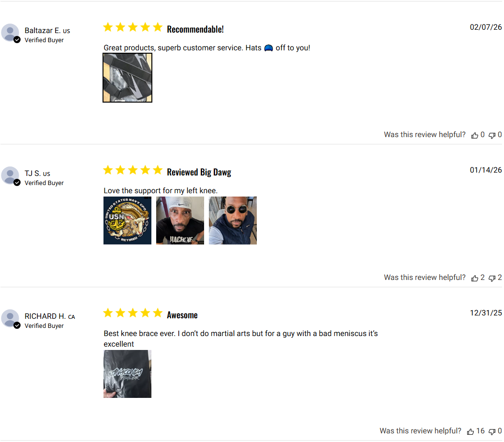The width and height of the screenshot is (504, 442).
Task: Click thumbs up on TJ S.'s review
Action: pyautogui.click(x=475, y=278)
